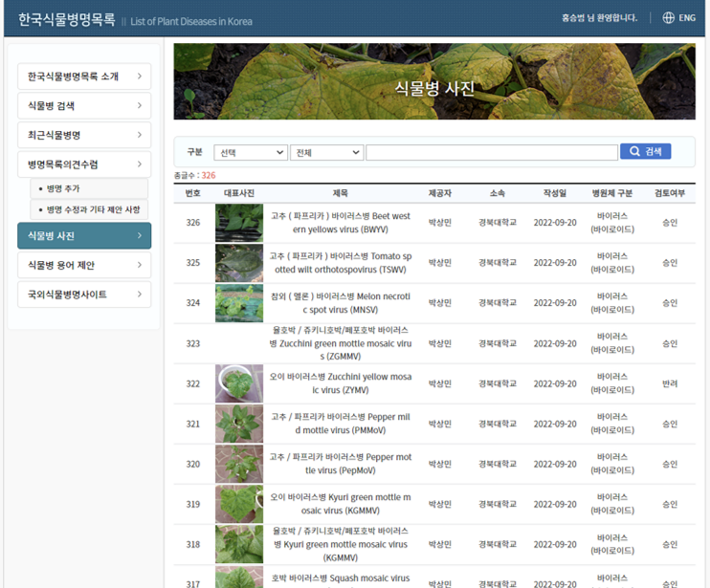The width and height of the screenshot is (710, 588).
Task: Open 식물병 용어 제안 menu
Action: pos(84,265)
